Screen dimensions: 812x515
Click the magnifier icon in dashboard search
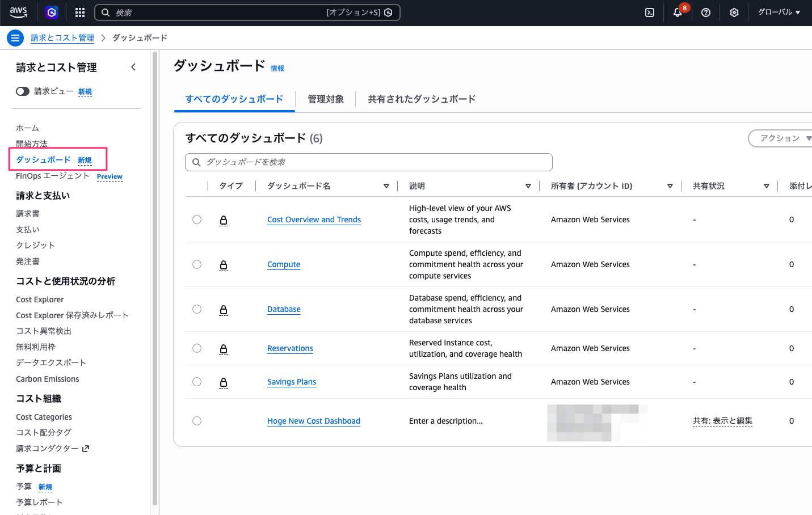[x=196, y=162]
